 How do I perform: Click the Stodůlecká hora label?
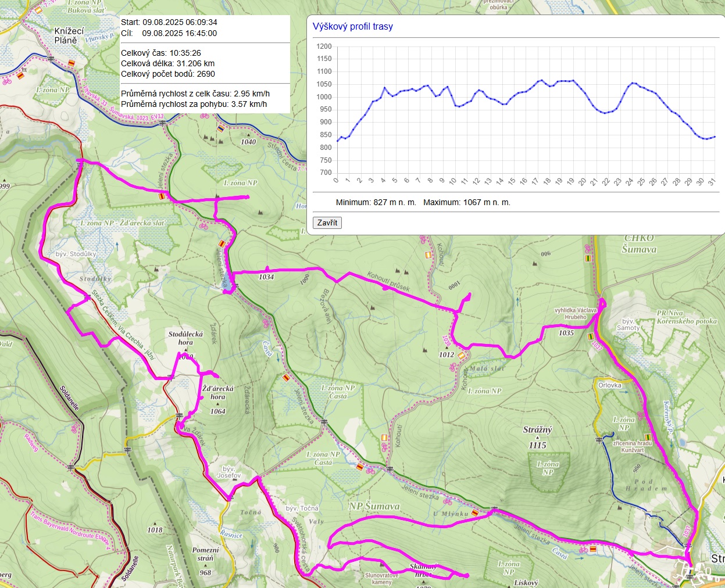(185, 338)
